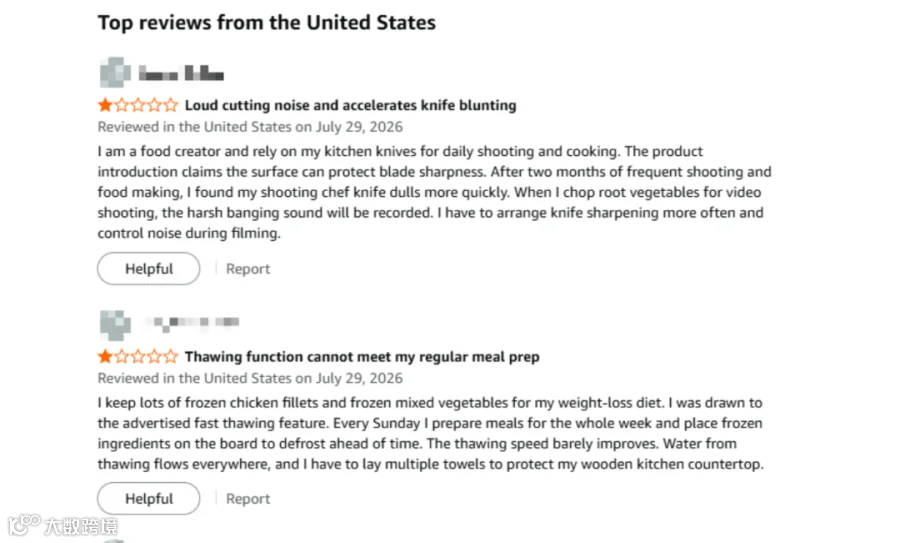Click the one-star rating on the knife blunting review
This screenshot has height=543, width=900.
pyautogui.click(x=138, y=105)
